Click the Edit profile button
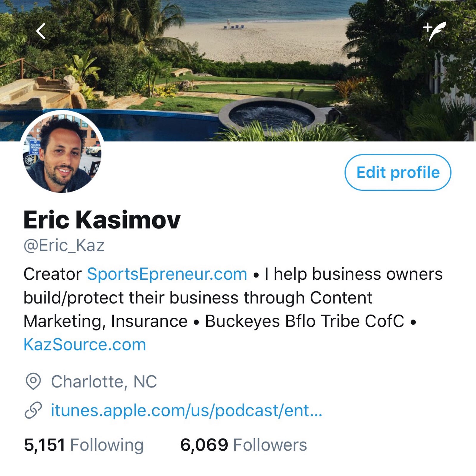The width and height of the screenshot is (476, 476). pos(398,172)
